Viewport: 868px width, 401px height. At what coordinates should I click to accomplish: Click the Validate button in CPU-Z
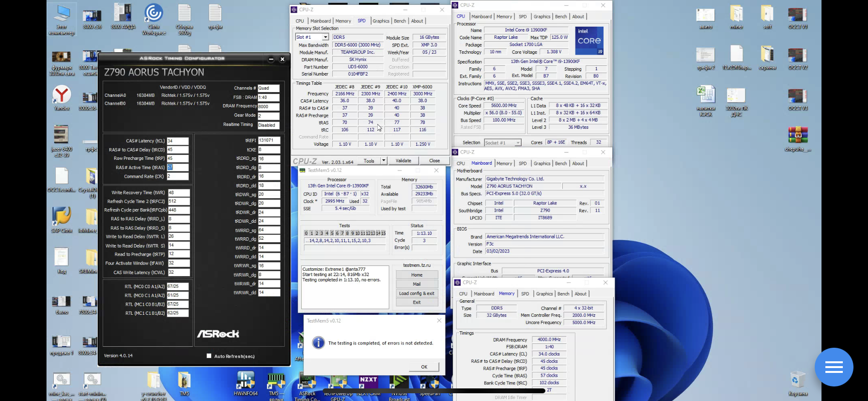point(403,161)
